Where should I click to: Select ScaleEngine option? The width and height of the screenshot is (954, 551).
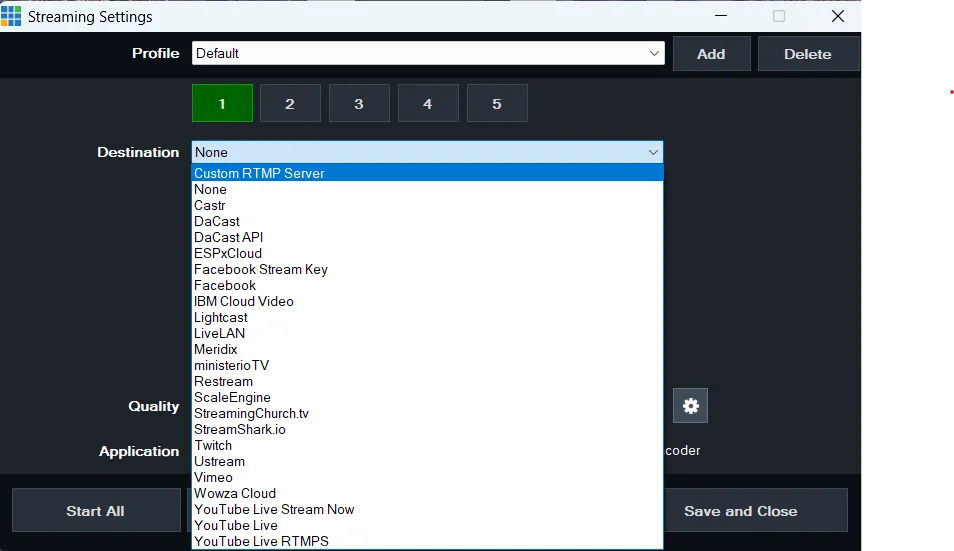(427, 397)
